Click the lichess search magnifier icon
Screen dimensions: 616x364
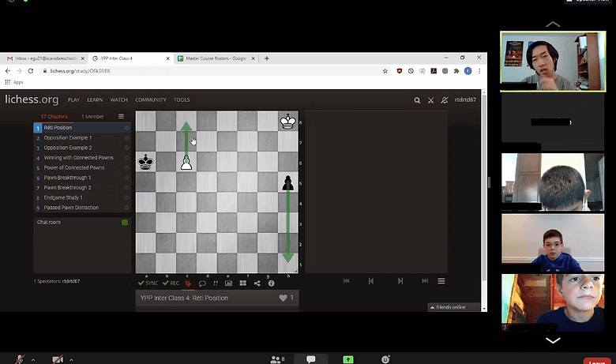417,100
